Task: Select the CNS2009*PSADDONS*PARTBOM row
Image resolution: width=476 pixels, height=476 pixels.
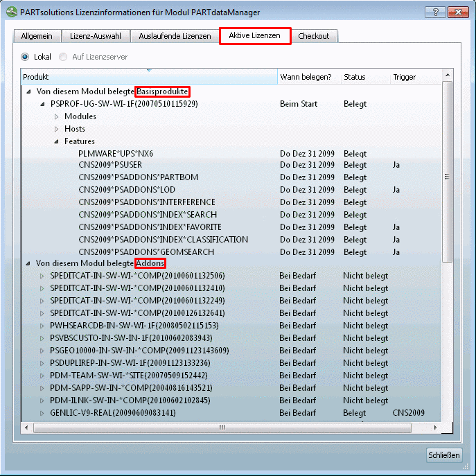Action: [x=231, y=177]
